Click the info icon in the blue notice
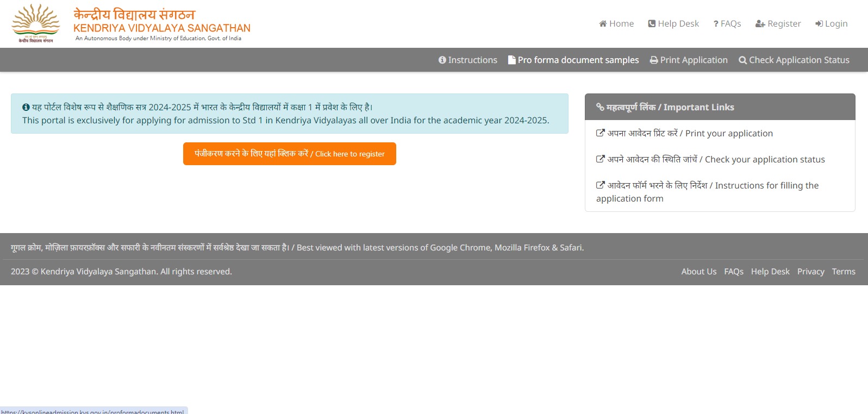This screenshot has height=414, width=868. [x=26, y=107]
